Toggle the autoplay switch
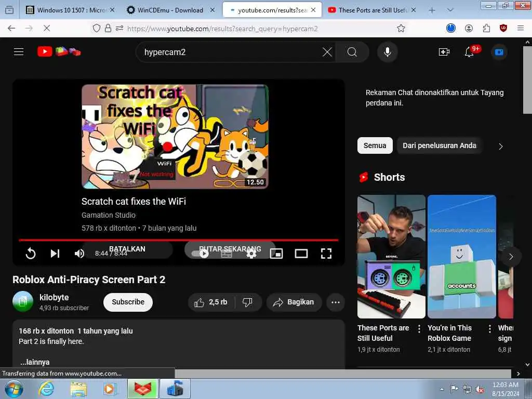This screenshot has height=399, width=532. pyautogui.click(x=201, y=254)
